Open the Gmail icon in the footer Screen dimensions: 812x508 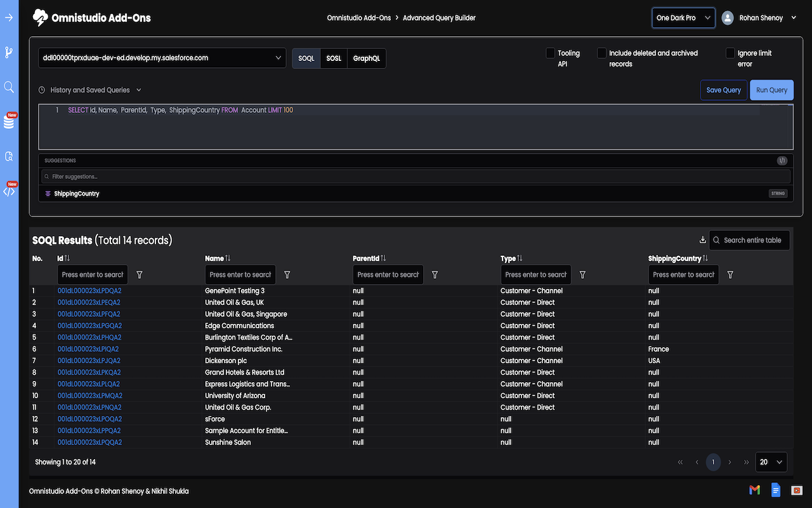click(754, 490)
